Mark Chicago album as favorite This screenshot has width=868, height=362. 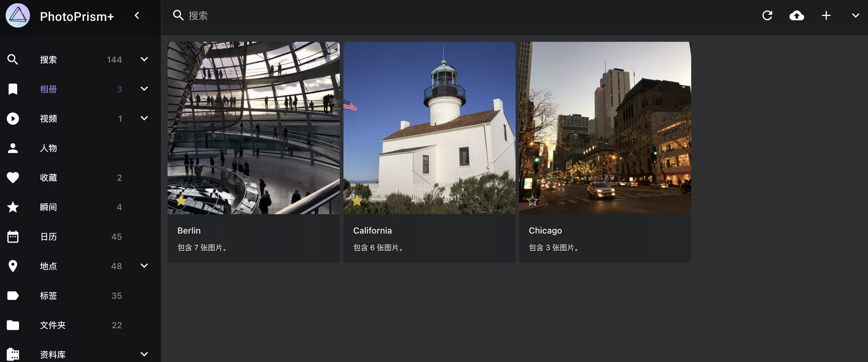pyautogui.click(x=533, y=200)
